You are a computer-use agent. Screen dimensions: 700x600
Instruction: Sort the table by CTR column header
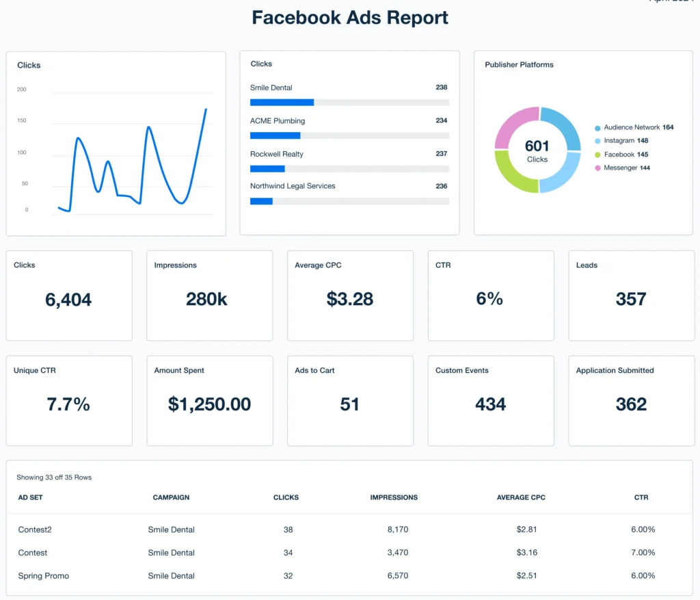coord(641,497)
